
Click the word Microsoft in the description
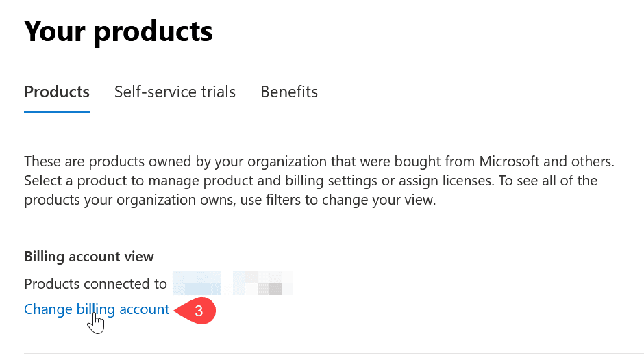[509, 162]
